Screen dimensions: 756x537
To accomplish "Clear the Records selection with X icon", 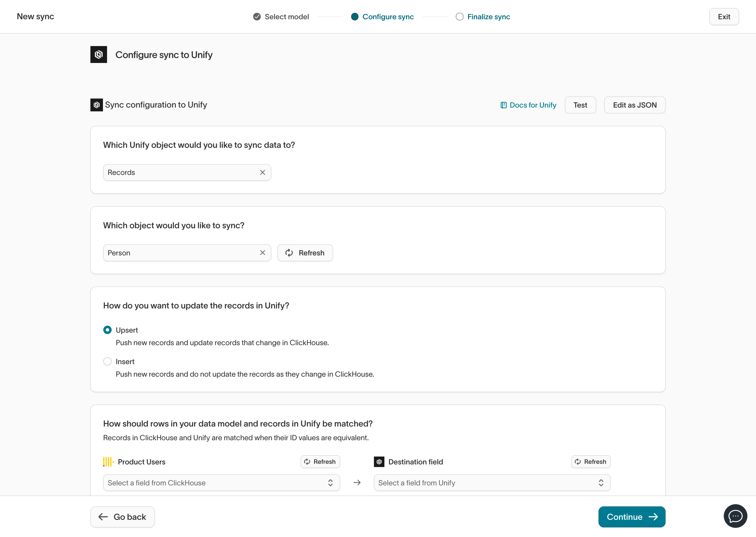I will click(262, 172).
